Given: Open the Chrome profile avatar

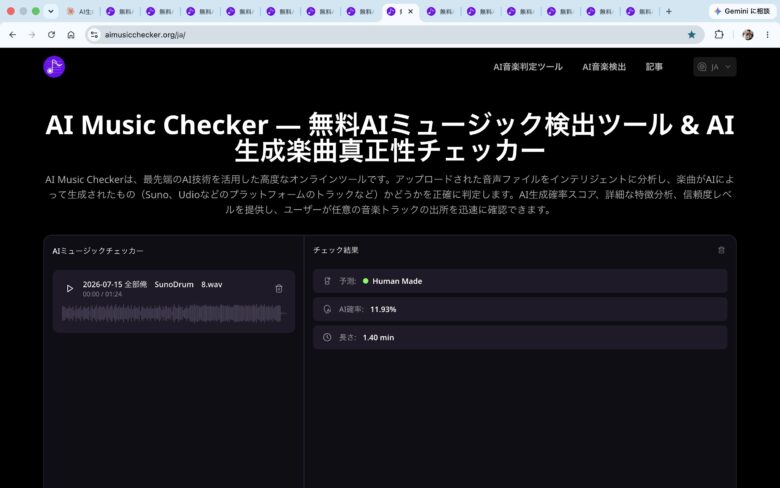Looking at the screenshot, I should (748, 35).
